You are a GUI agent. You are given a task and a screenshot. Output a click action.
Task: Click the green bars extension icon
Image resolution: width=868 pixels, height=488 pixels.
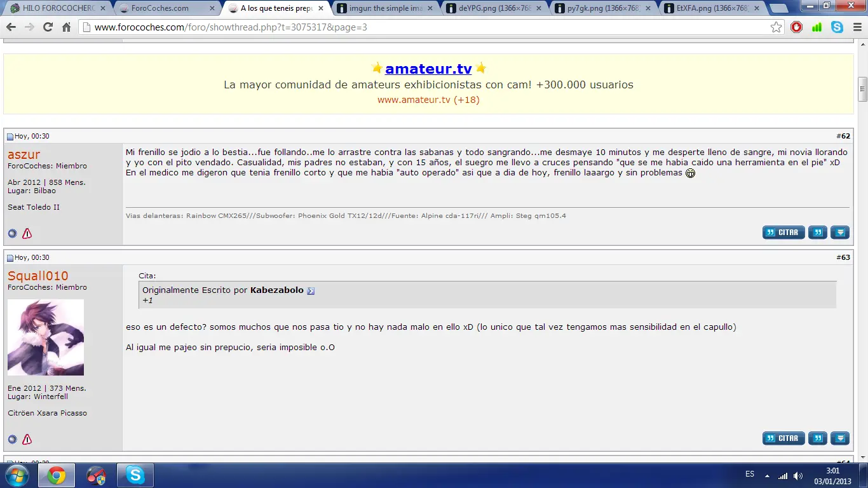(817, 27)
